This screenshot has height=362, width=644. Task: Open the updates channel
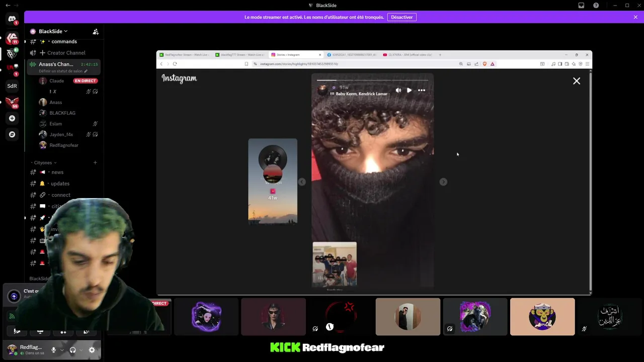coord(63,184)
